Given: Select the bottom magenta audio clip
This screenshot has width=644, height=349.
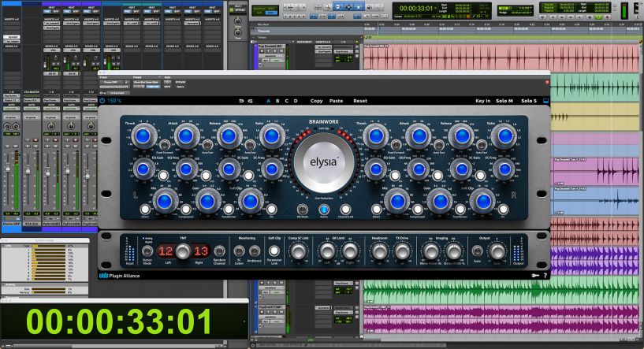Looking at the screenshot, I should coord(502,318).
